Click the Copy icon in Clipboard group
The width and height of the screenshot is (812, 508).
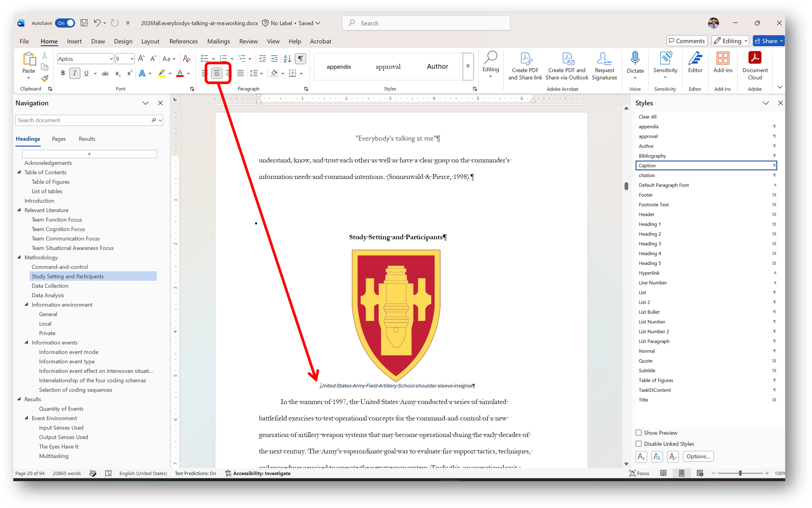coord(45,67)
